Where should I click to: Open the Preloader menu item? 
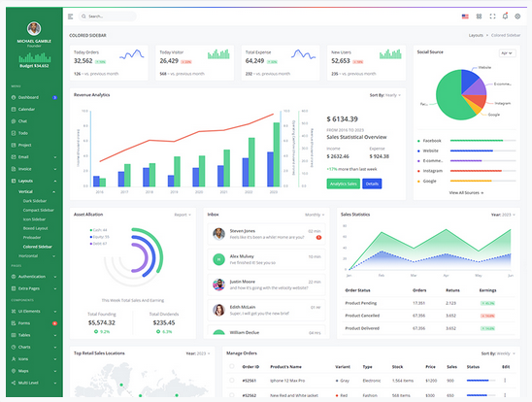[32, 238]
